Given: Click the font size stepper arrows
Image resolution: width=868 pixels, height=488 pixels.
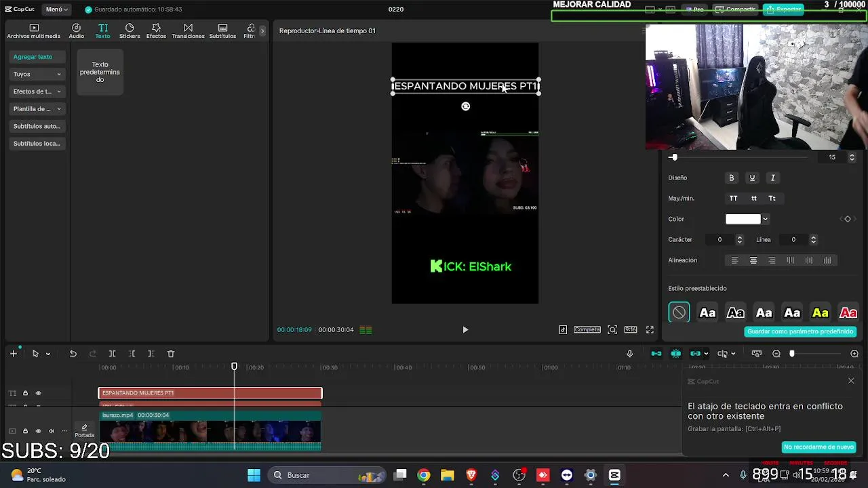Looking at the screenshot, I should [852, 157].
